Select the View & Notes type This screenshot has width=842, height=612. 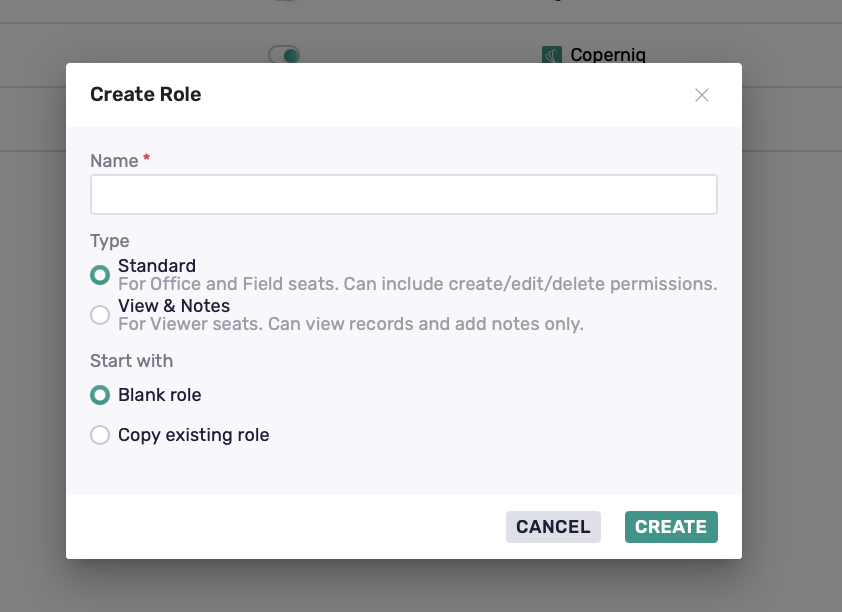[x=100, y=315]
